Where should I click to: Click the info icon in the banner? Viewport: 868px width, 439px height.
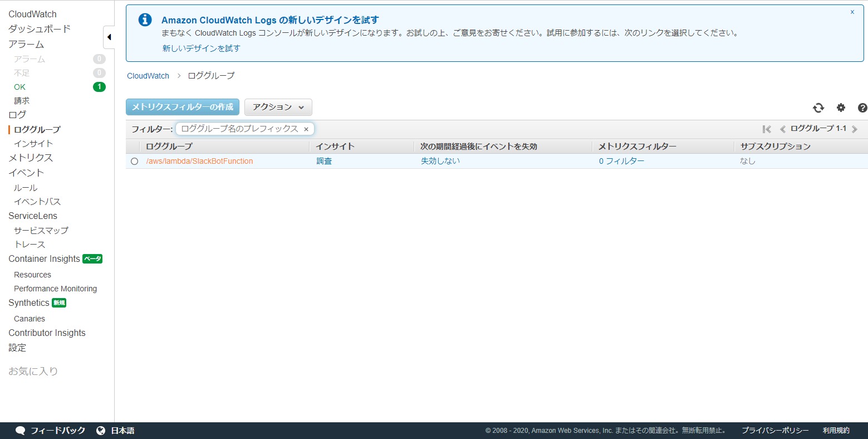(145, 19)
